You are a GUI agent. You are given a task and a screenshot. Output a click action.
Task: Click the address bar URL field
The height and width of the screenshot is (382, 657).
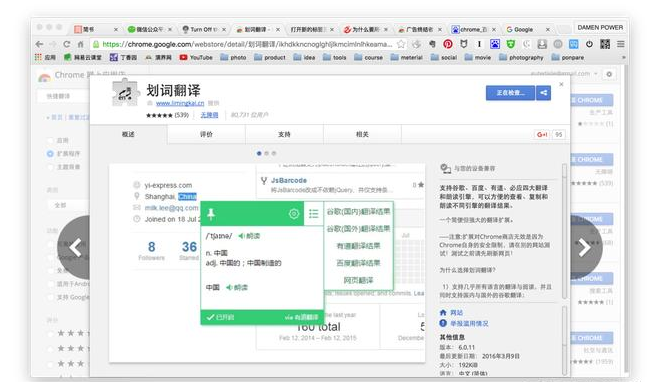tap(247, 44)
